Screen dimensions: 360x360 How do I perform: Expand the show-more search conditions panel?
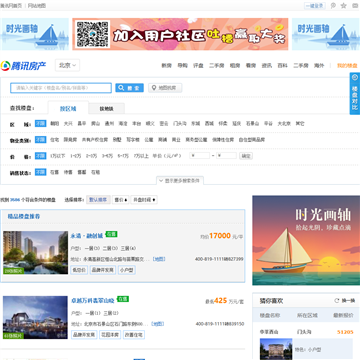pyautogui.click(x=180, y=181)
